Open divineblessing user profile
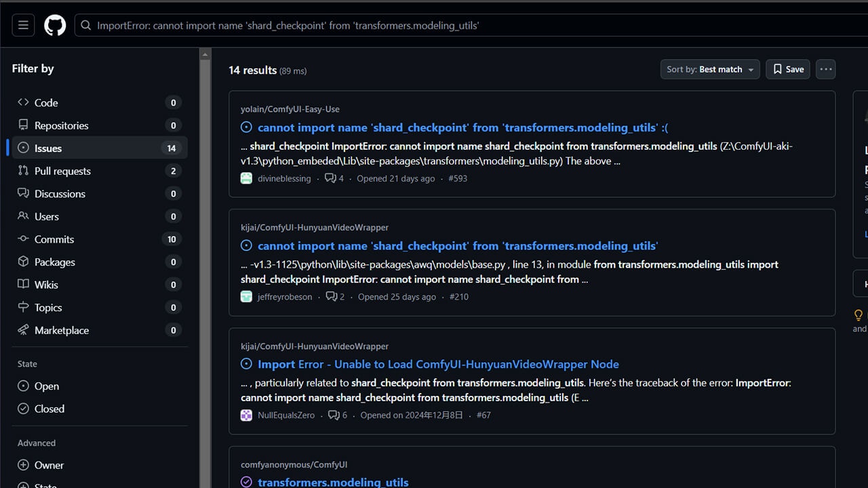 tap(284, 178)
